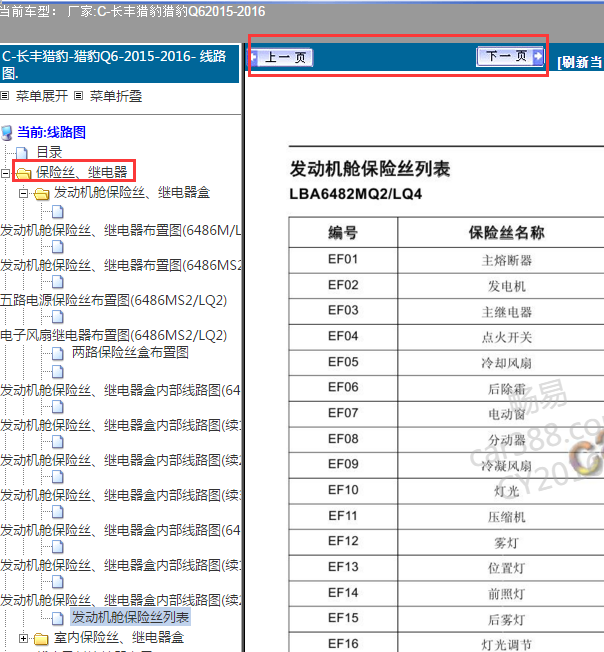Screen dimensions: 604x652
Task: Open 室内保险丝、继电器盒 folder
Action: coord(119,637)
